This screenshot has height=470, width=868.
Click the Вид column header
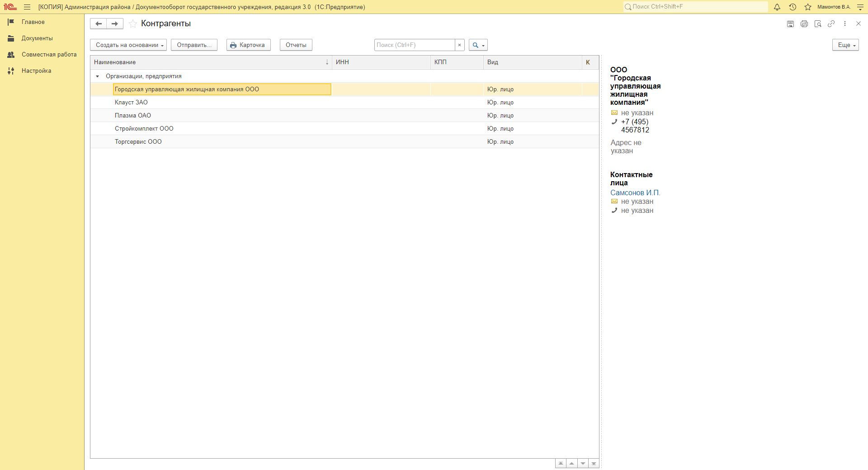[533, 62]
